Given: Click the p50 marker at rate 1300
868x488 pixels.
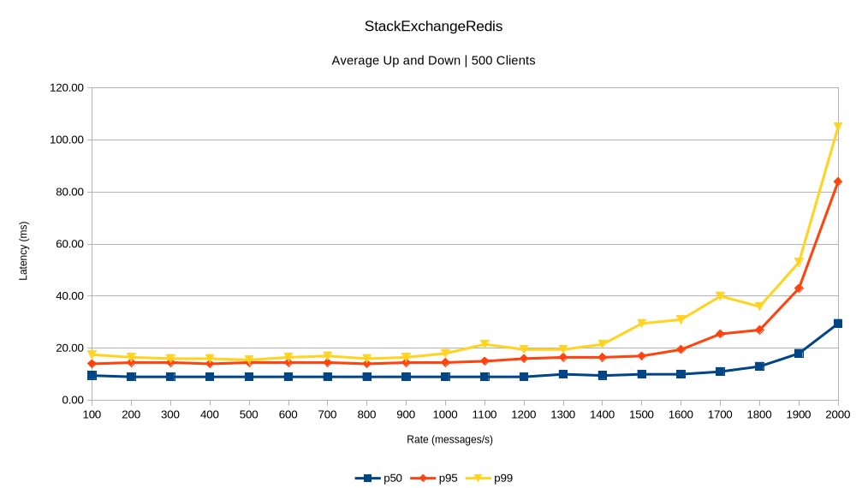Looking at the screenshot, I should coord(563,374).
